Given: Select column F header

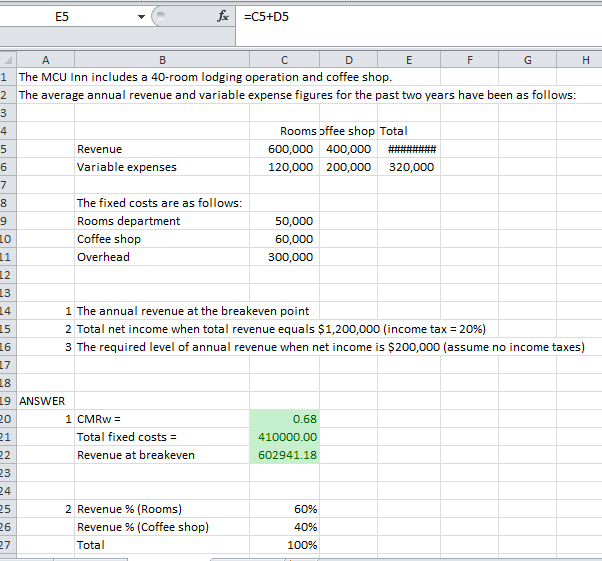Looking at the screenshot, I should [470, 60].
